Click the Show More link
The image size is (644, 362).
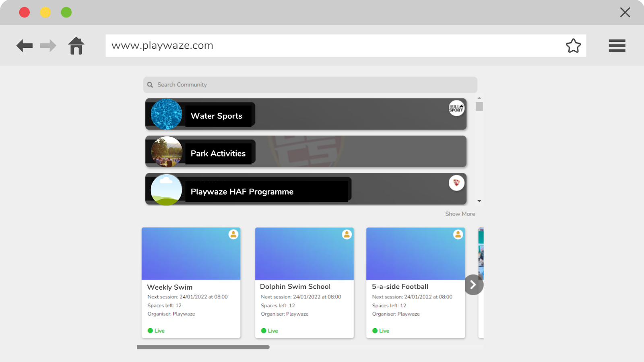460,214
